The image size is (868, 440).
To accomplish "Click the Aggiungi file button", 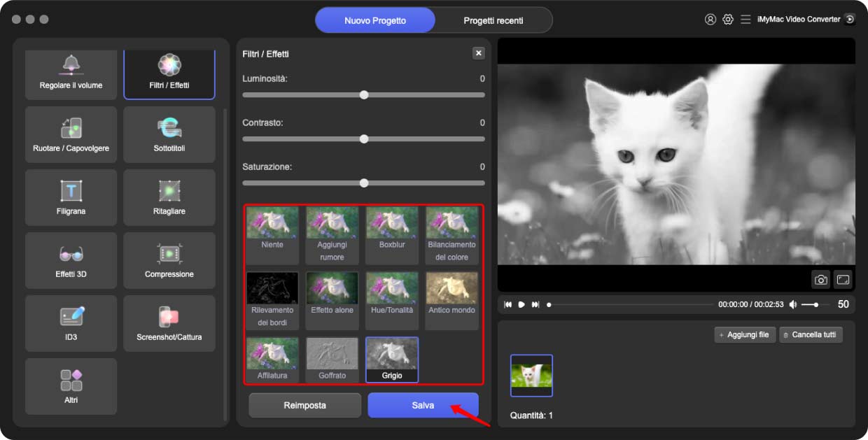I will 745,335.
